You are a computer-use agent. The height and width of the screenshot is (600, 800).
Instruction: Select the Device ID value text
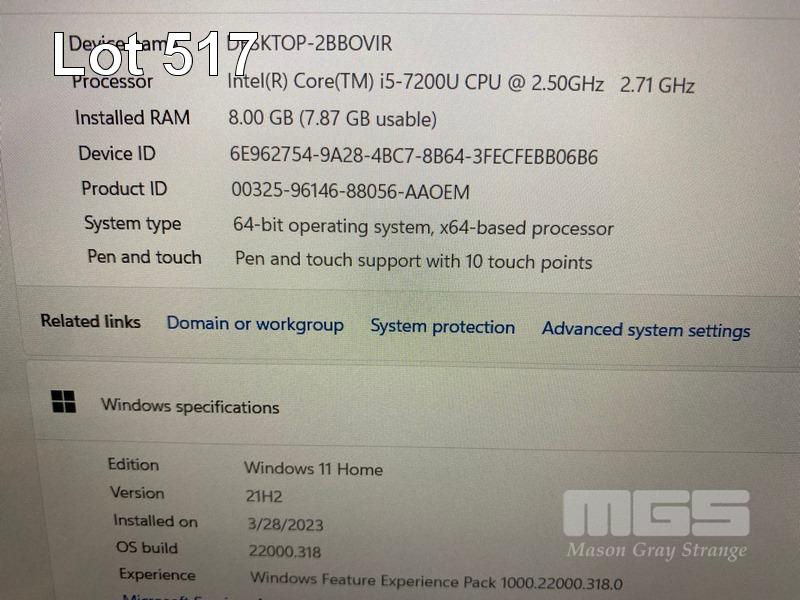(414, 156)
